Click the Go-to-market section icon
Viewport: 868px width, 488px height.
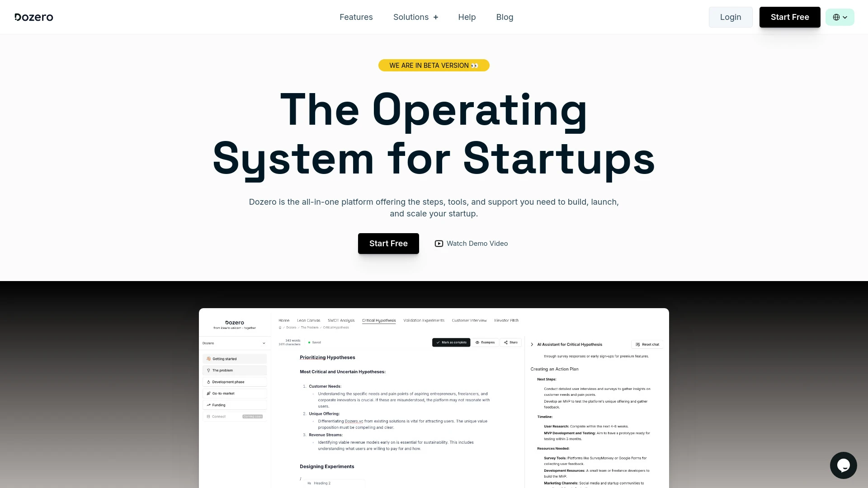tap(209, 393)
